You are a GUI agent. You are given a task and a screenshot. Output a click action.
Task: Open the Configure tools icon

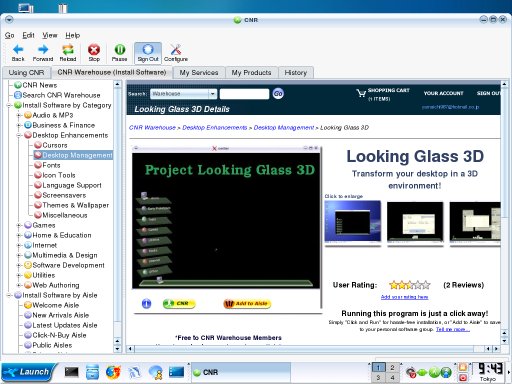tap(176, 50)
